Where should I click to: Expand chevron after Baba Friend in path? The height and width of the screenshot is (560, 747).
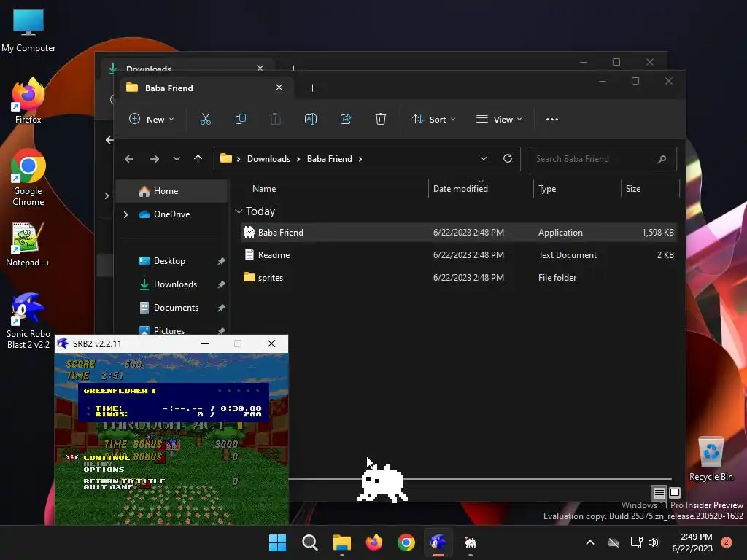point(360,159)
